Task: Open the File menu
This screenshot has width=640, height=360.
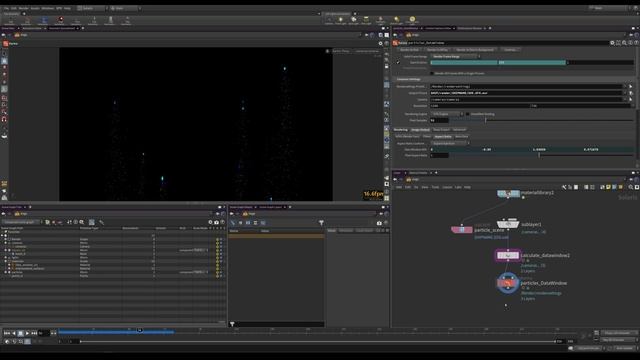Action: (6, 8)
